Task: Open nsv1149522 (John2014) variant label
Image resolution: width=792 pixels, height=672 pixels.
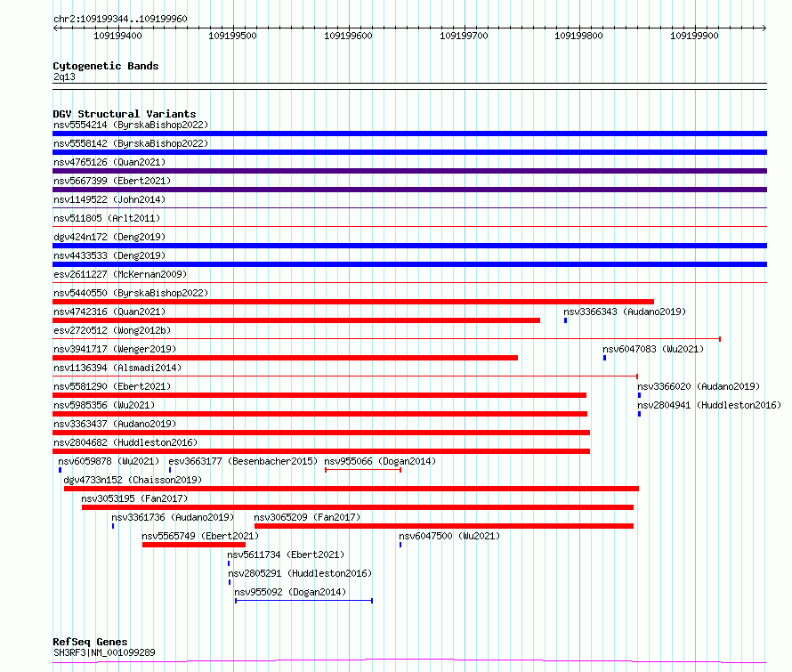Action: 109,199
